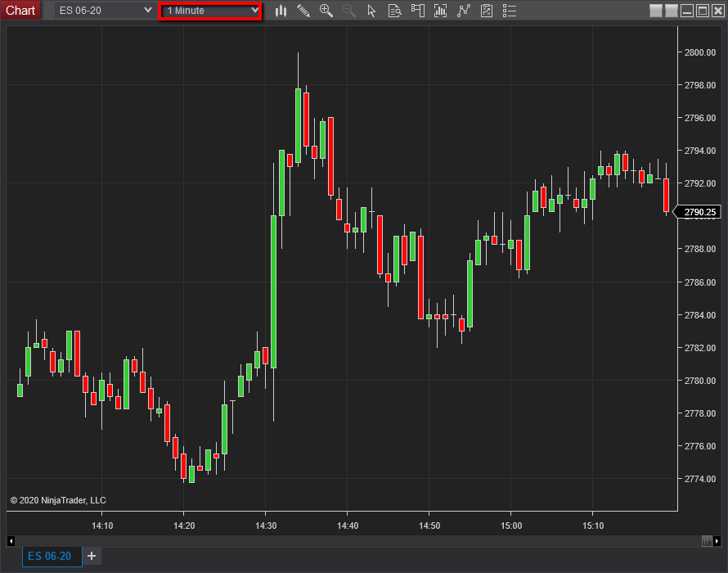Viewport: 728px width, 573px height.
Task: Add a new chart tab with plus
Action: tap(92, 556)
